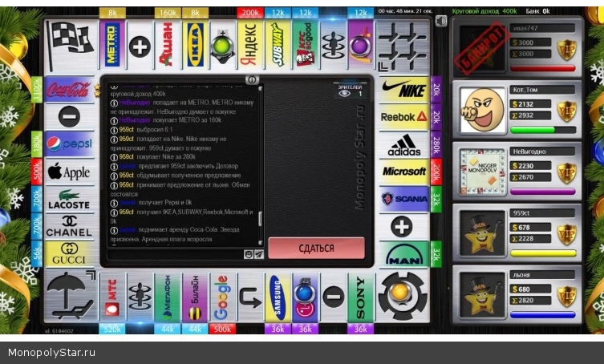Click the Beeline property cell
604x364 pixels.
pyautogui.click(x=195, y=297)
